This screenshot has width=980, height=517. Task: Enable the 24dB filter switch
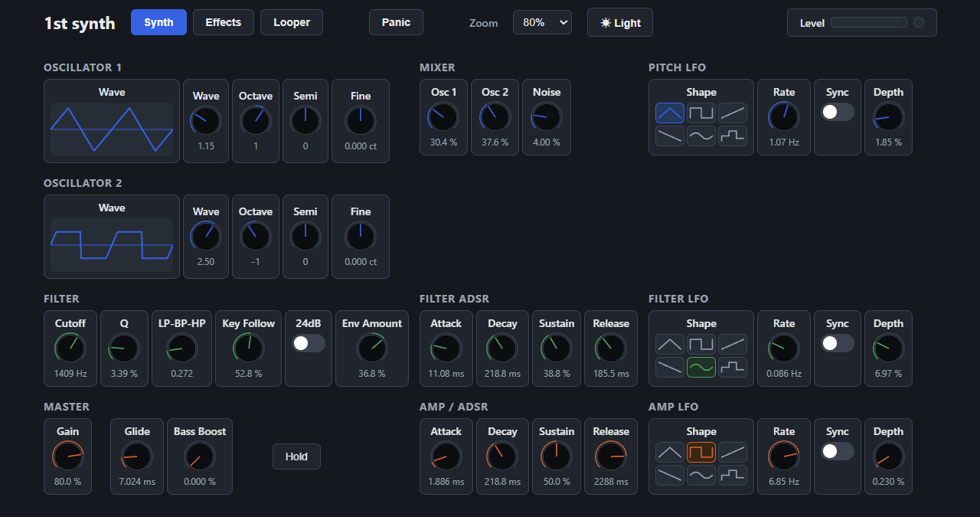click(309, 343)
